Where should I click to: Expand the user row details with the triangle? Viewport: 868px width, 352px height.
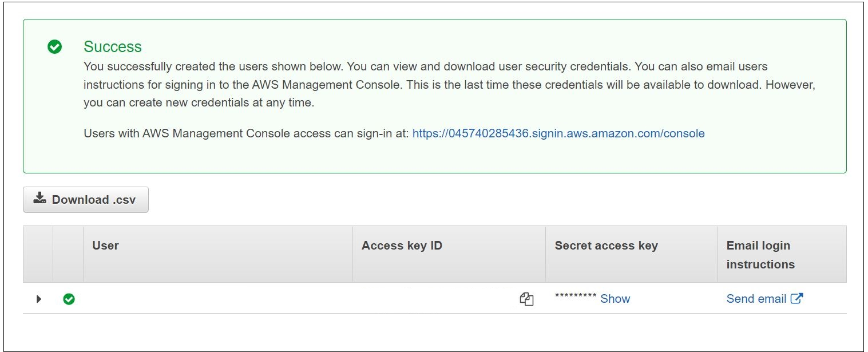pos(39,298)
